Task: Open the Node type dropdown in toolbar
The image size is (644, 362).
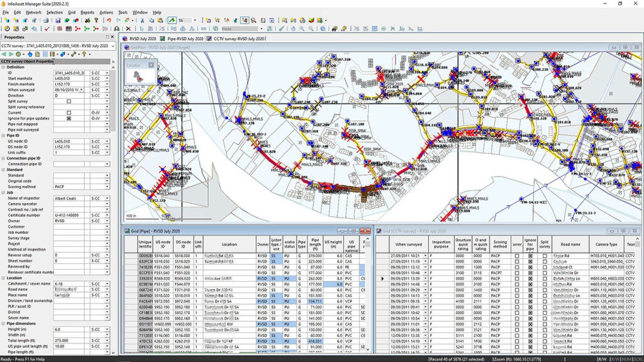Action: click(262, 28)
